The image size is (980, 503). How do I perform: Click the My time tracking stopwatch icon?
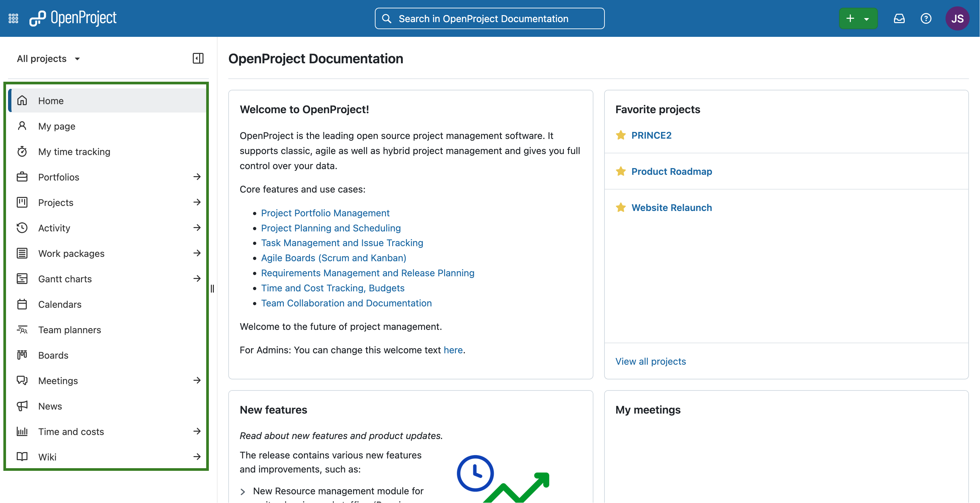coord(22,152)
